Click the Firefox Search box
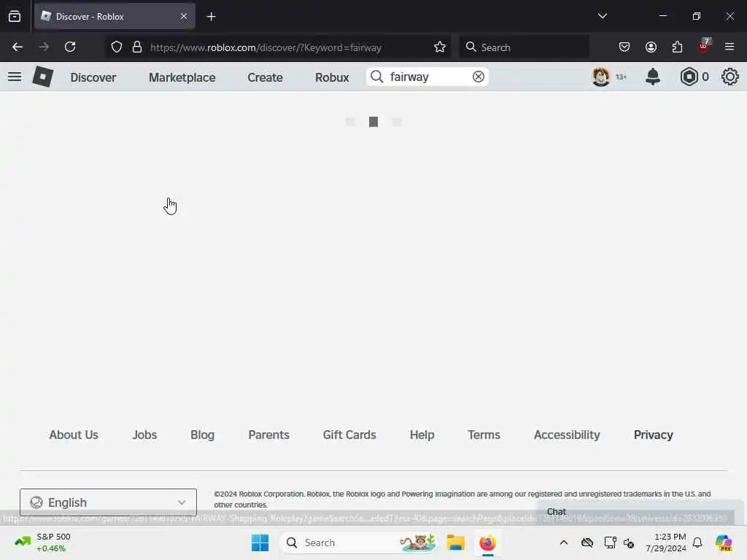 524,47
